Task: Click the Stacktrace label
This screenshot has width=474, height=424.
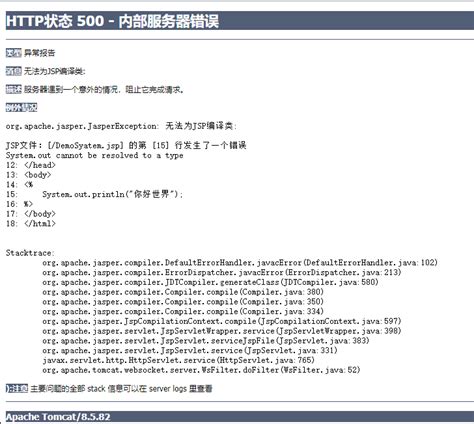Action: coord(30,253)
